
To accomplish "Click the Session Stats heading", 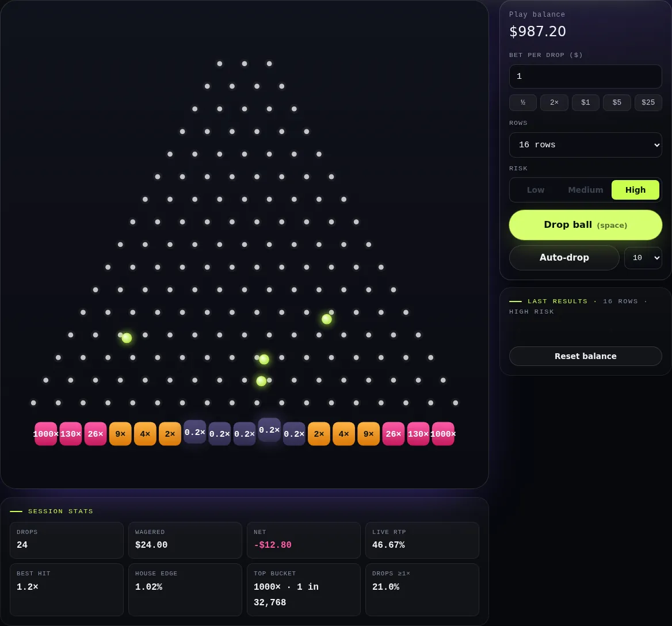I will click(60, 511).
